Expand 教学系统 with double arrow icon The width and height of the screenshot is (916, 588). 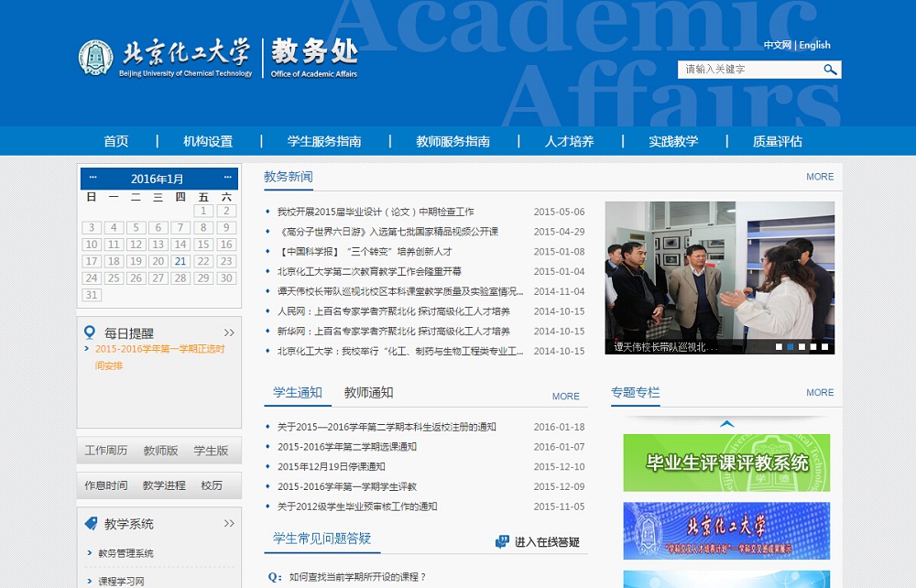coord(229,523)
